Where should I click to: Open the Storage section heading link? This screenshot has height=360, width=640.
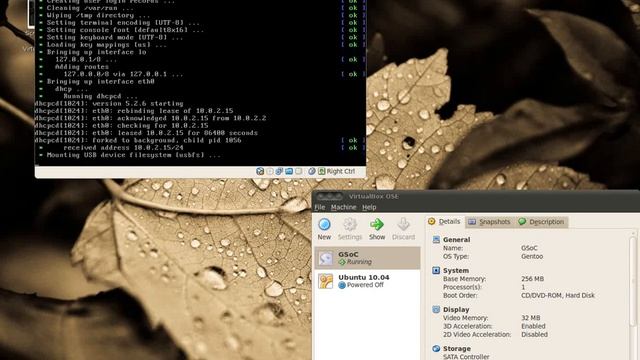click(x=457, y=349)
